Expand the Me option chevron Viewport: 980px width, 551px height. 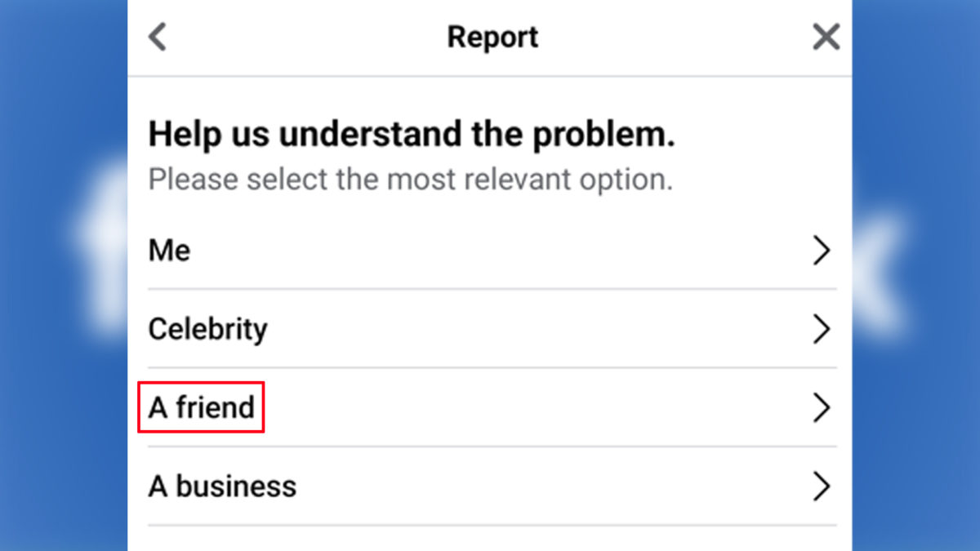[x=822, y=251]
